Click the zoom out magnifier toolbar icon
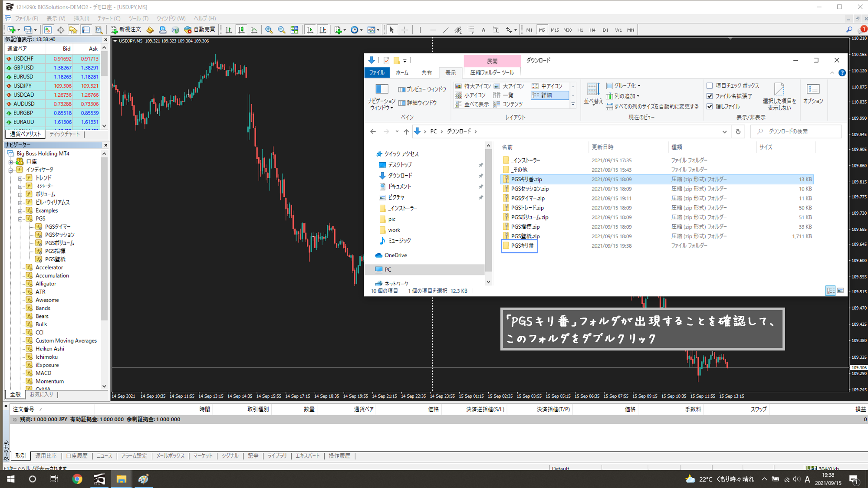This screenshot has width=868, height=488. click(x=281, y=30)
